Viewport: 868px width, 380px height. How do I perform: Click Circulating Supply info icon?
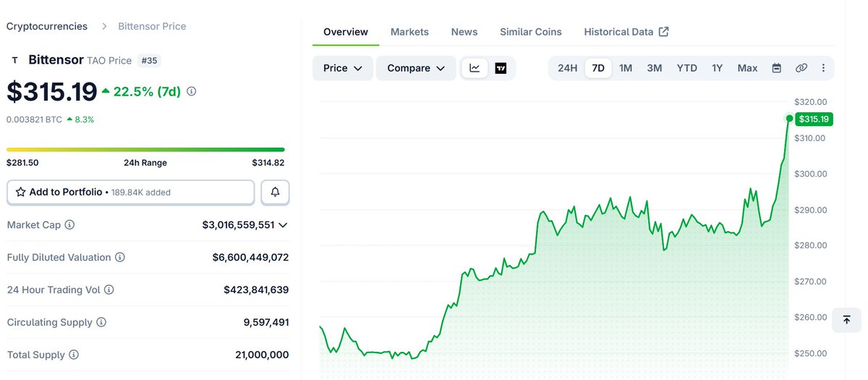[101, 322]
